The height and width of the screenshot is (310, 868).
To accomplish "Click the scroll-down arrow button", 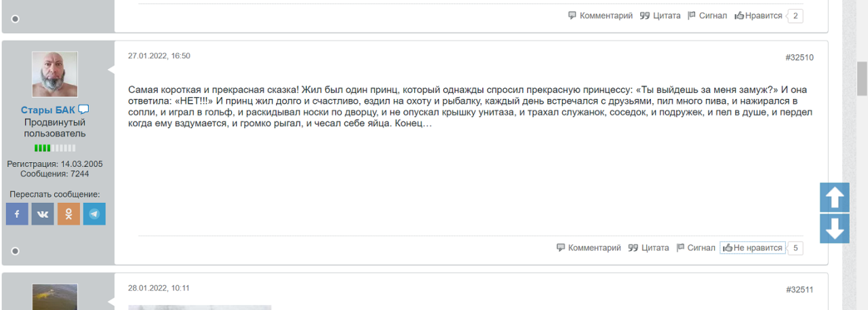I will (834, 229).
